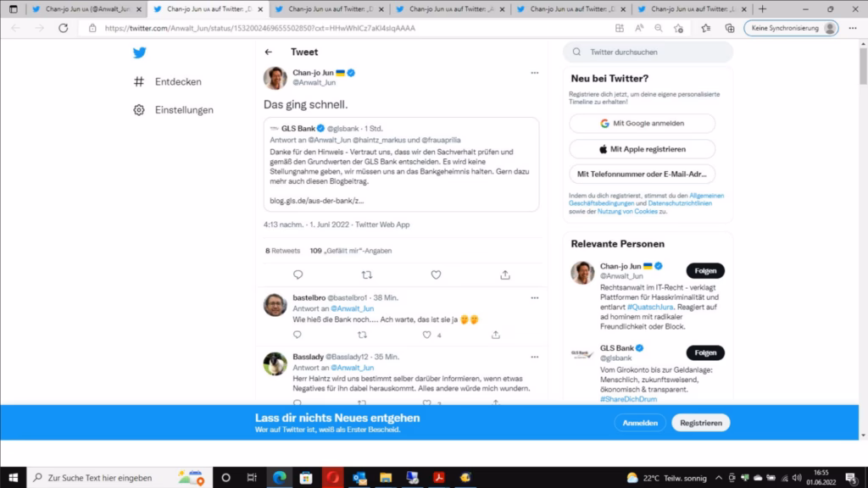Retweet the Chan-jo Jun tweet
This screenshot has height=488, width=868.
(x=367, y=274)
